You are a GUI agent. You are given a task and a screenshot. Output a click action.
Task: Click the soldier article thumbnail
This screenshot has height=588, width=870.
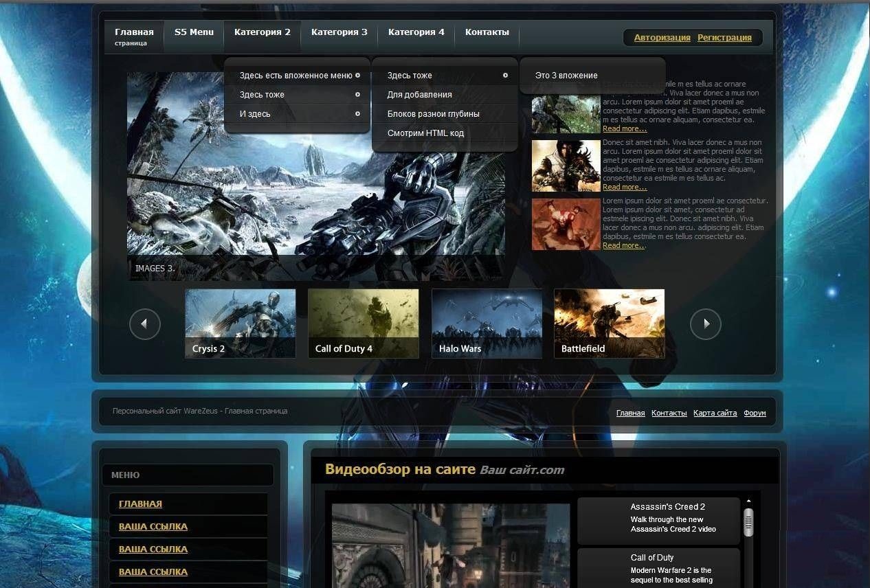[x=566, y=113]
